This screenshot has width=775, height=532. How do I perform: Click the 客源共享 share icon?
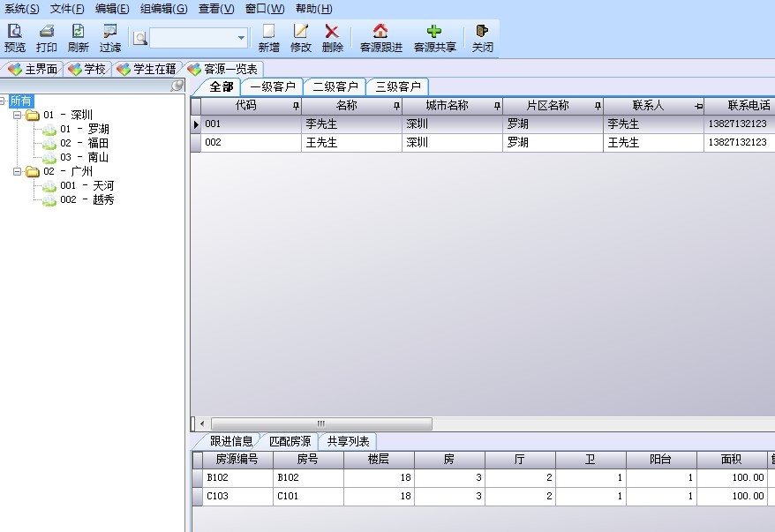(x=434, y=32)
